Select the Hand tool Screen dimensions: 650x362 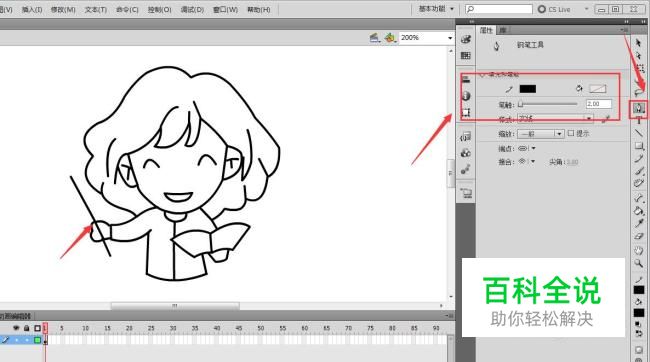639,250
